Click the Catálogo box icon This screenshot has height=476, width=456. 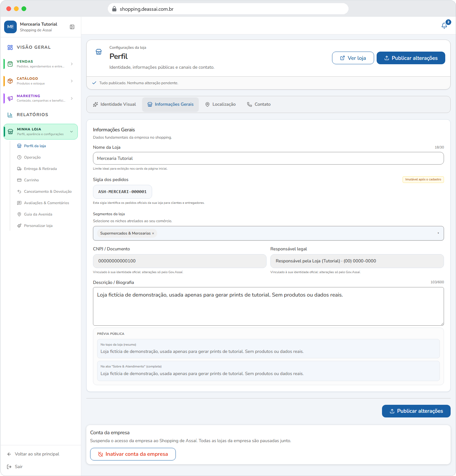pyautogui.click(x=10, y=81)
